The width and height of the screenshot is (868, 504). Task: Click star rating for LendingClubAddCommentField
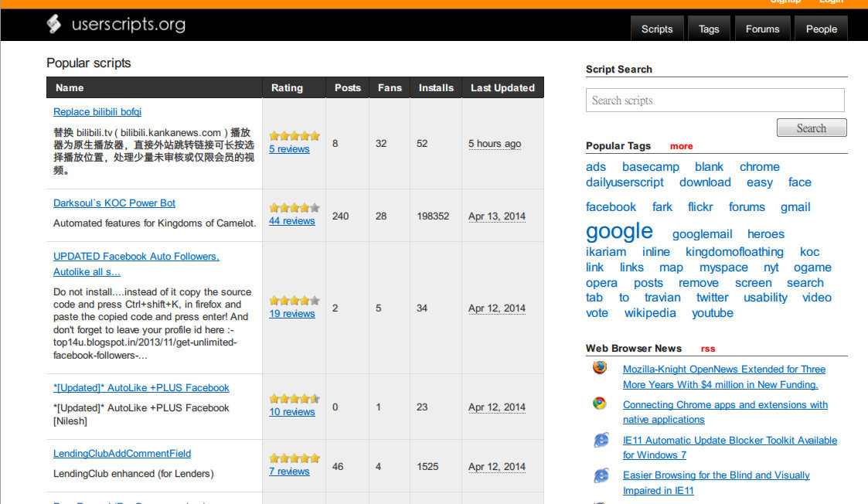tap(294, 458)
